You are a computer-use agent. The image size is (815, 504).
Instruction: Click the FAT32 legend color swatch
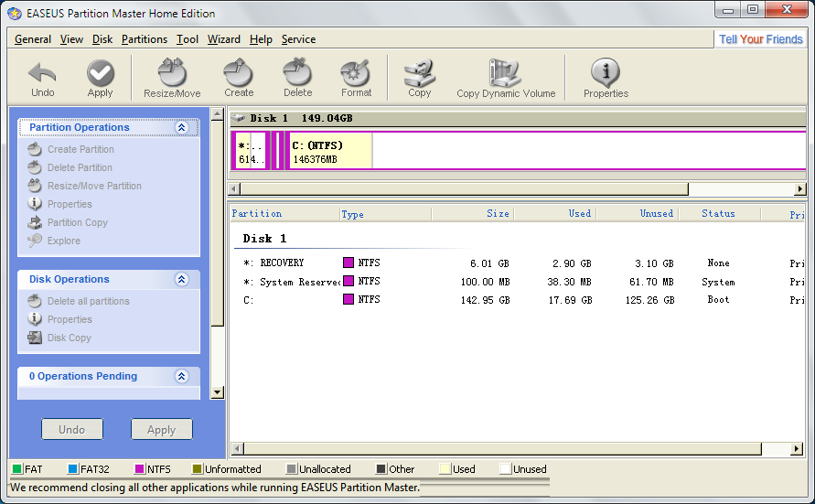point(73,468)
